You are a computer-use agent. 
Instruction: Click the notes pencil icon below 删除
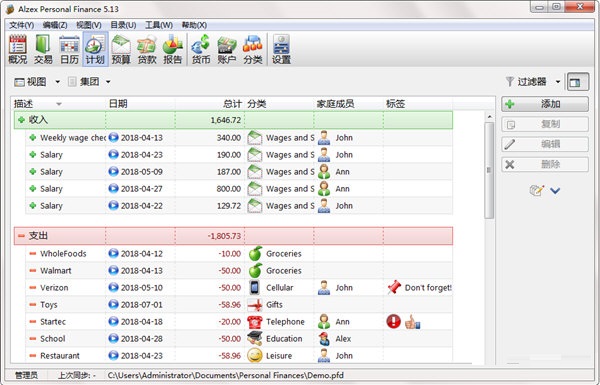536,190
